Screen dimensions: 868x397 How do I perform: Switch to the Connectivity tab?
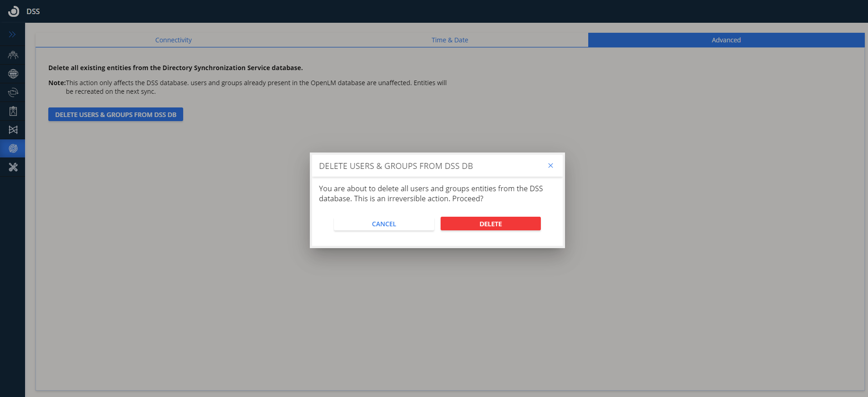(x=173, y=40)
